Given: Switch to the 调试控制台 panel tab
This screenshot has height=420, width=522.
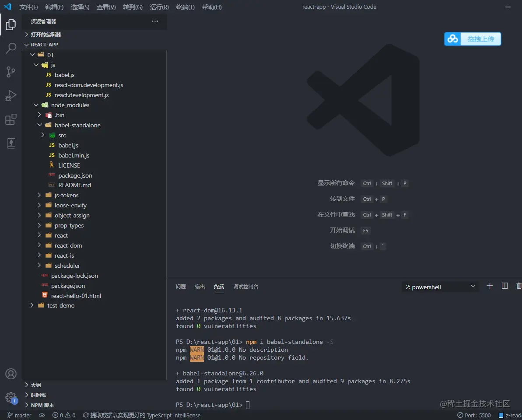Looking at the screenshot, I should click(x=246, y=287).
